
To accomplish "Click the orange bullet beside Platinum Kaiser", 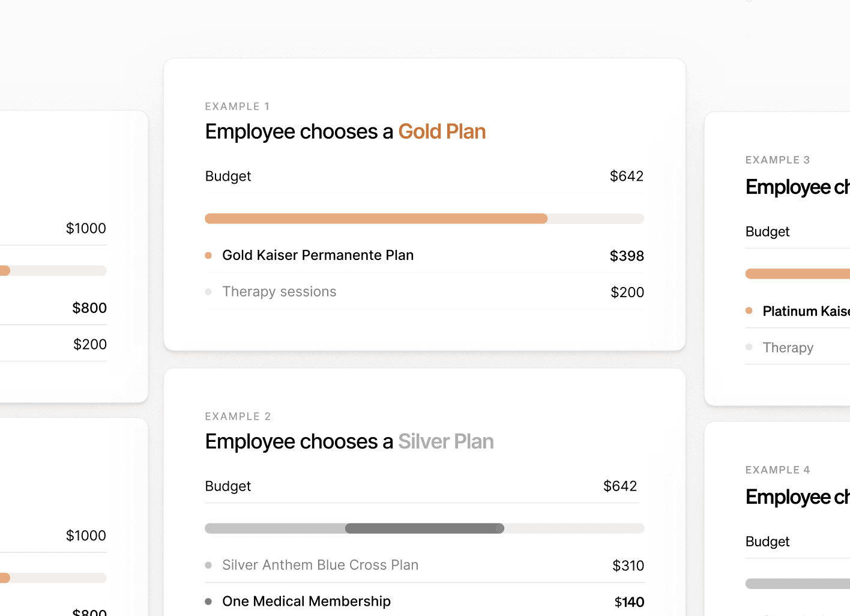I will tap(749, 311).
